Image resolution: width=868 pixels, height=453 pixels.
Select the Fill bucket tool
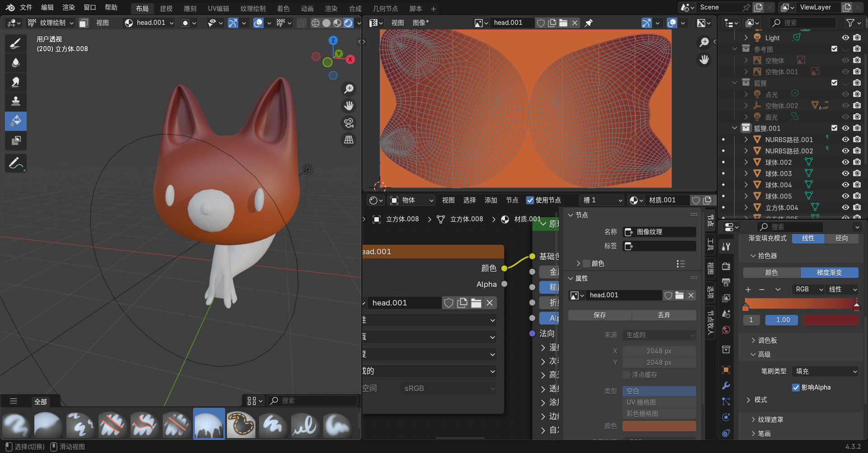[x=16, y=121]
